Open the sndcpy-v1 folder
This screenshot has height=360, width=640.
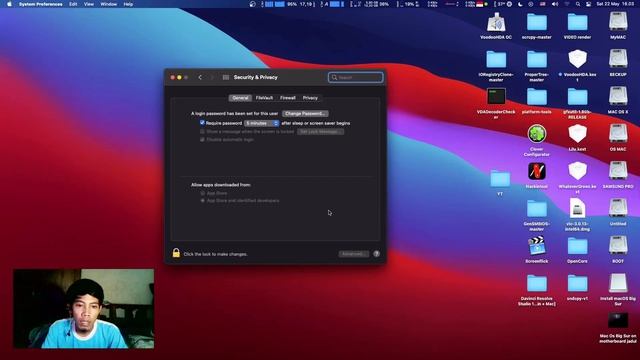pos(577,284)
